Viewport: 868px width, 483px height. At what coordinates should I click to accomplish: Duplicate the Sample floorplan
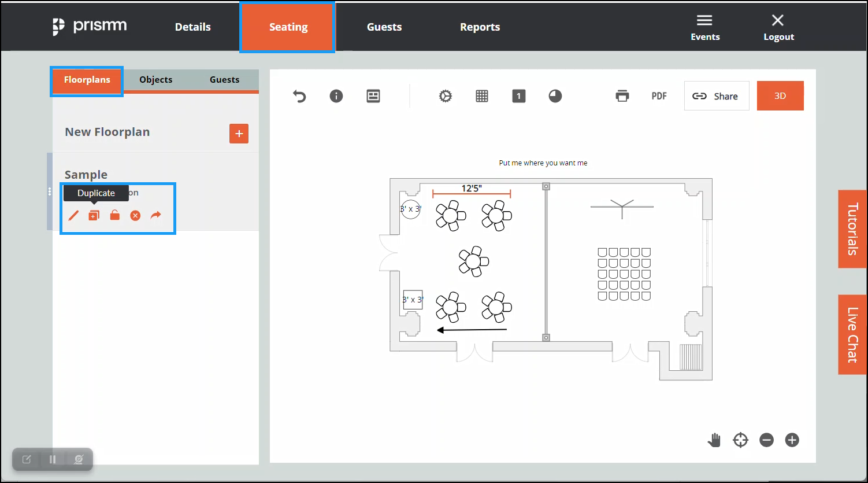(x=94, y=215)
